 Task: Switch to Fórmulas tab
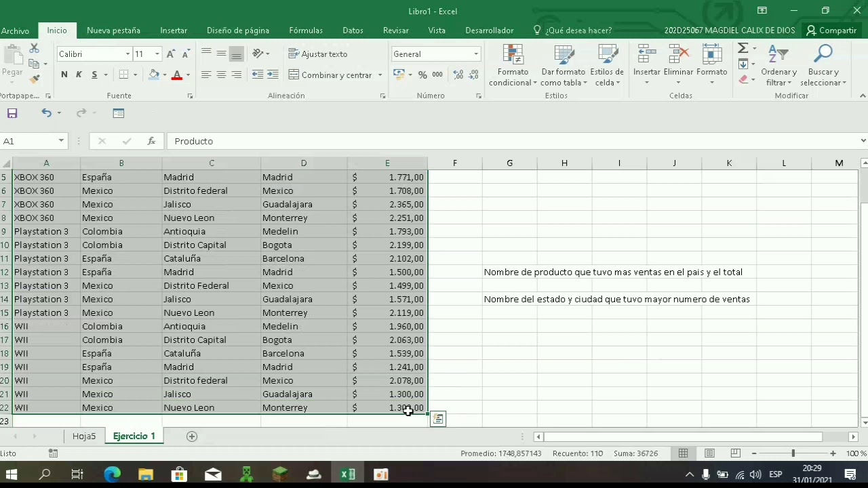[306, 30]
